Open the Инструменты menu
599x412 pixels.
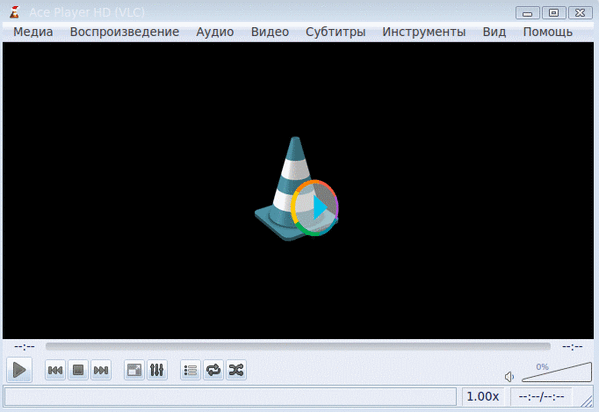tap(424, 32)
